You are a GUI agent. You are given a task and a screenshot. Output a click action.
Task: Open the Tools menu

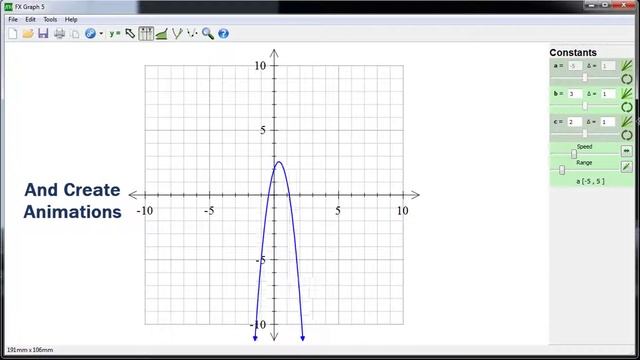pyautogui.click(x=50, y=19)
